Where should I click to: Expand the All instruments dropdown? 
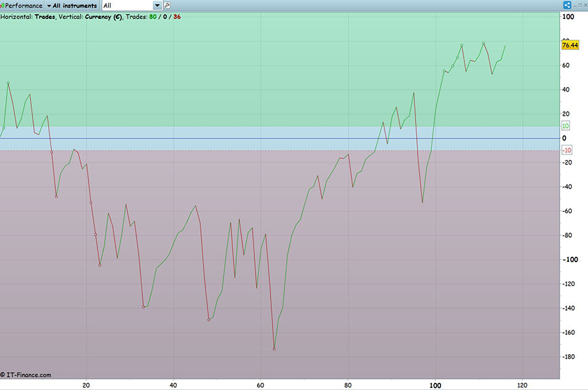(x=72, y=6)
